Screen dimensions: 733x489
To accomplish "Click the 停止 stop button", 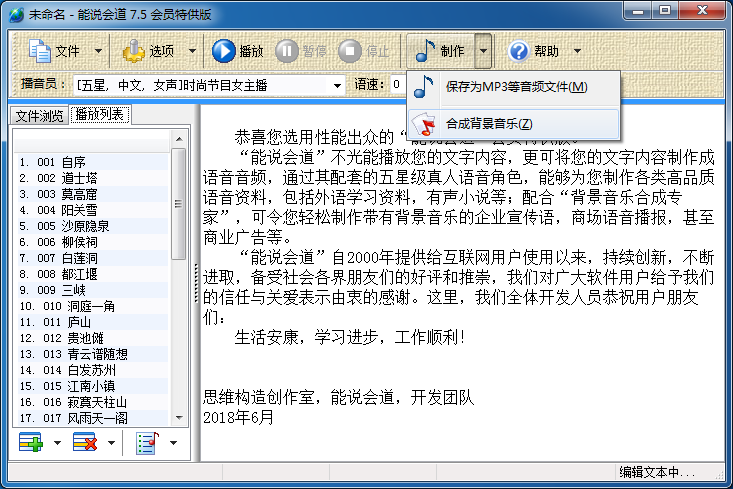I will [364, 50].
